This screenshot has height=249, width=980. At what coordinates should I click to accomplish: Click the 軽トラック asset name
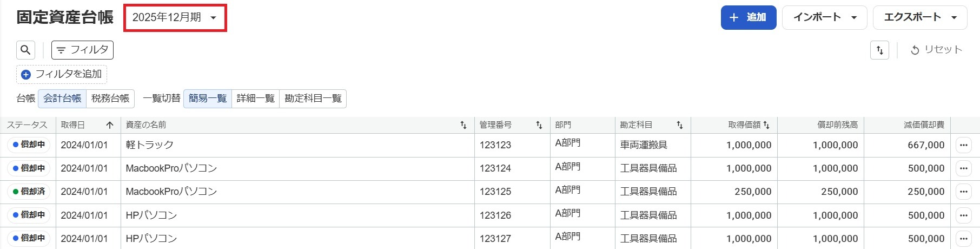click(x=150, y=145)
